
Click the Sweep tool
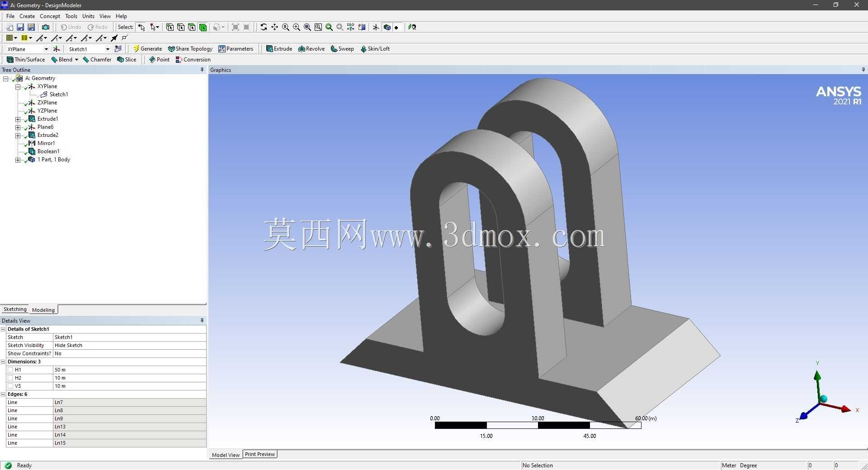[342, 49]
